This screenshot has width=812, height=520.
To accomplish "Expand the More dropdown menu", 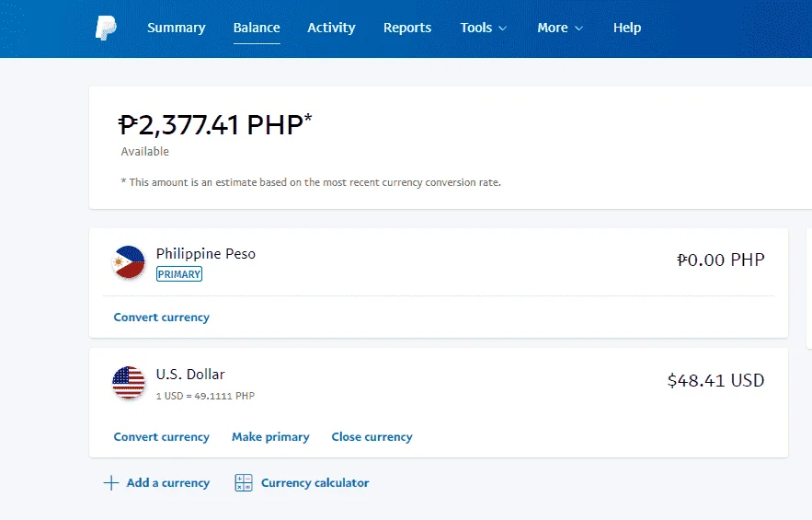I will [x=560, y=28].
